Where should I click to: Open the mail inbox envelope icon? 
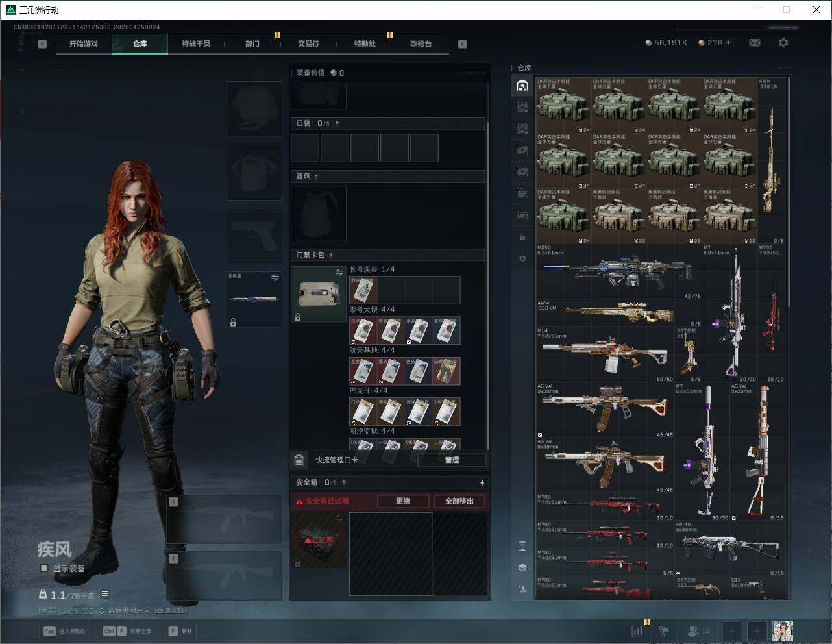(755, 43)
